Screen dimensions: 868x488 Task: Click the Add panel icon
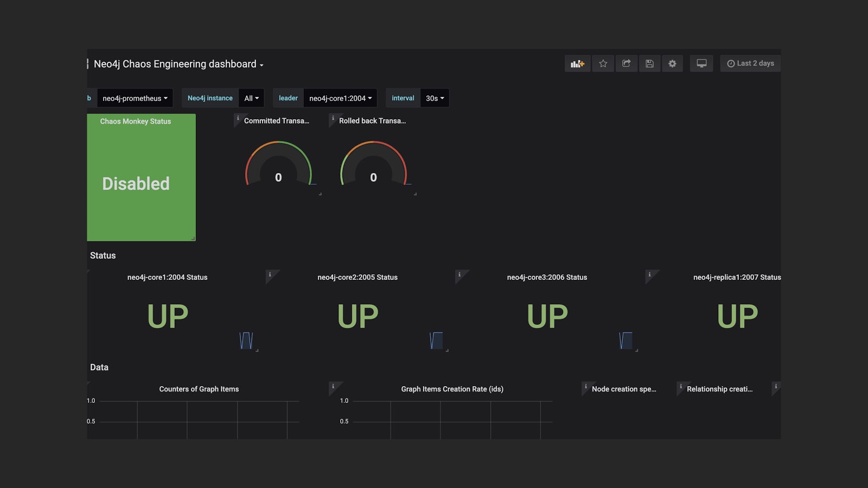click(577, 63)
